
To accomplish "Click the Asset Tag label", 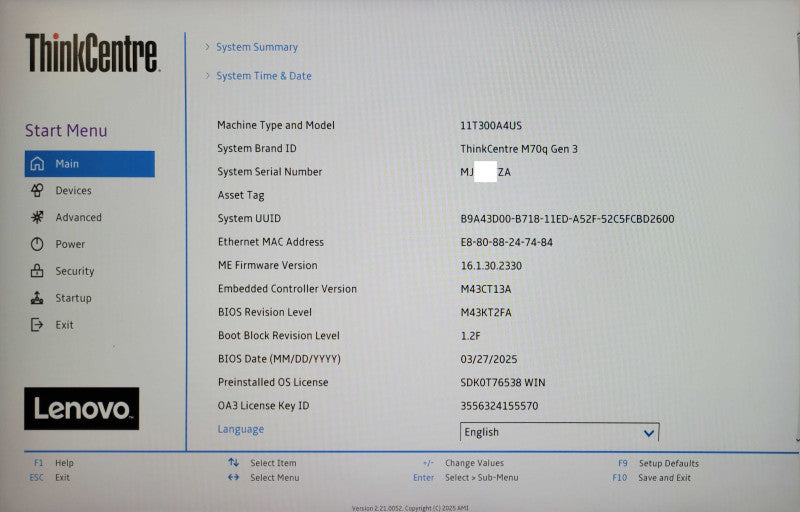I will [241, 195].
